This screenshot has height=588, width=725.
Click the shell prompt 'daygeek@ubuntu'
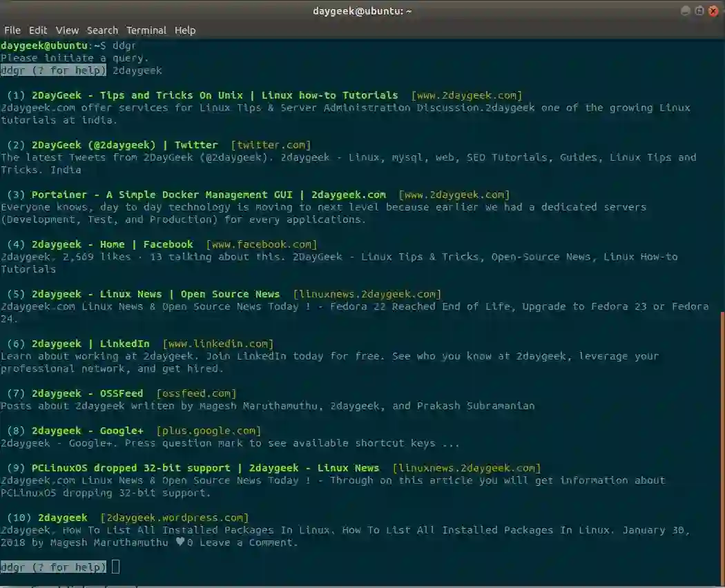[x=44, y=46]
